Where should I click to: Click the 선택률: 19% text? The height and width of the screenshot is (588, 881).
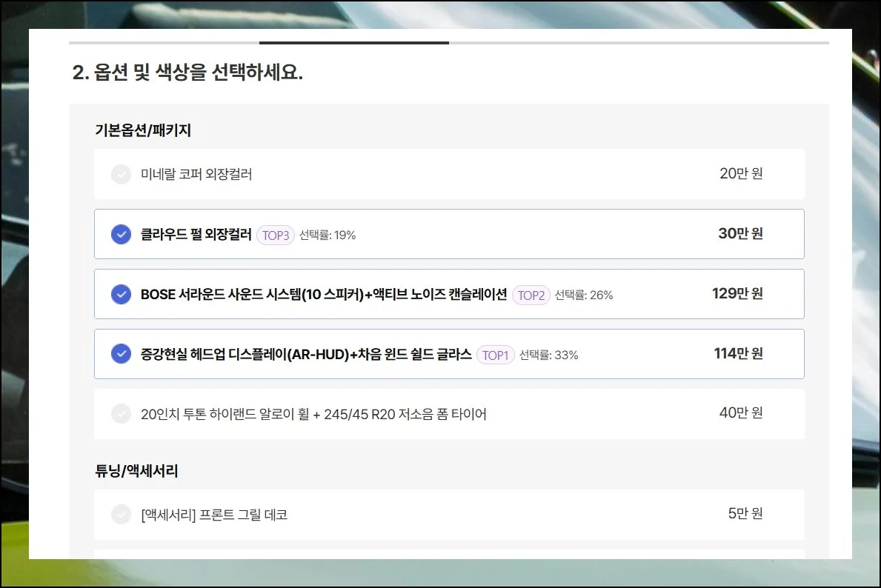tap(328, 235)
